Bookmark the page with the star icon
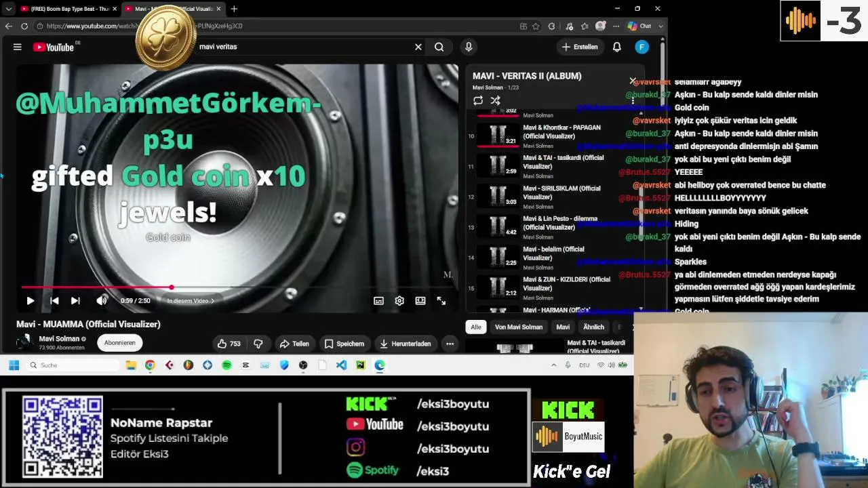The height and width of the screenshot is (488, 868). (536, 26)
